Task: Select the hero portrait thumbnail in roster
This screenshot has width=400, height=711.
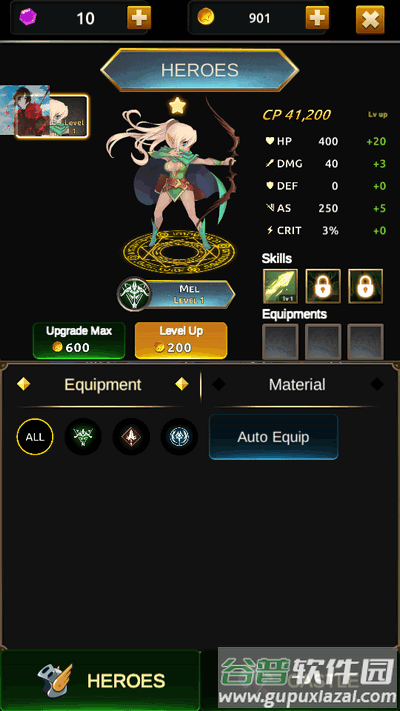Action: coord(52,117)
